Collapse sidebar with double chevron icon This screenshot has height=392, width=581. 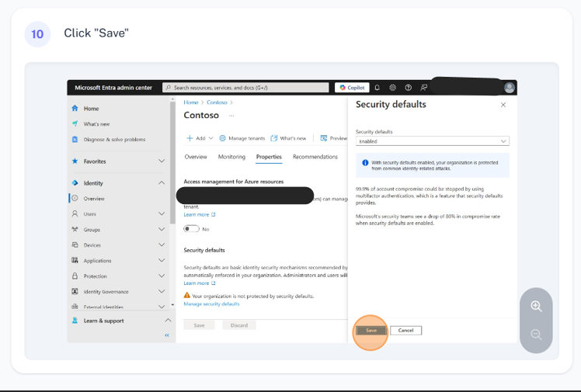click(x=167, y=335)
